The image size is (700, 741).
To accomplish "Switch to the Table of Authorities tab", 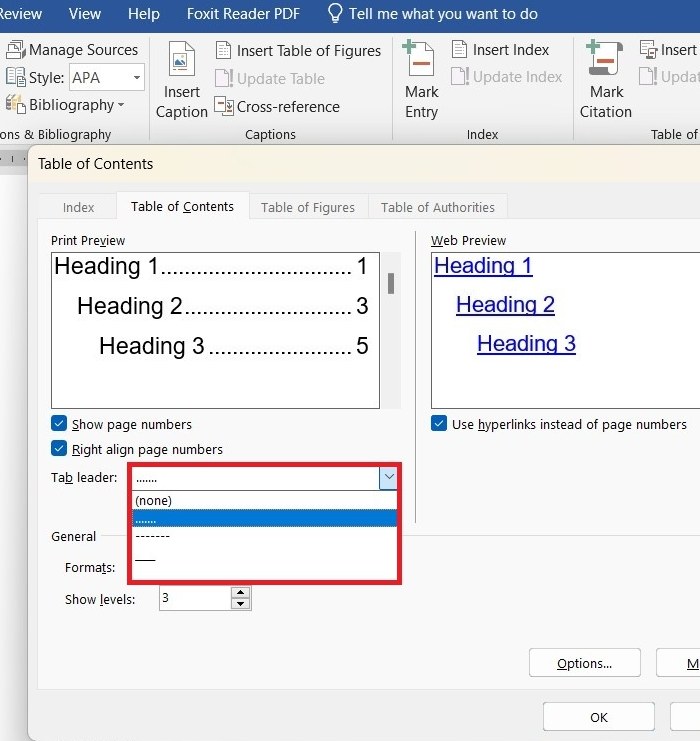I will (x=438, y=207).
